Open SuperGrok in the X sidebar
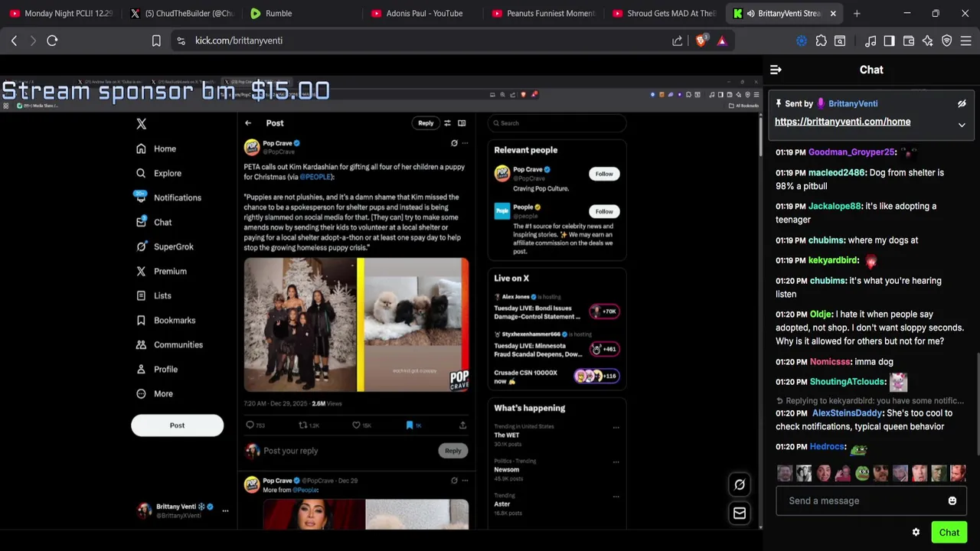 (x=165, y=246)
